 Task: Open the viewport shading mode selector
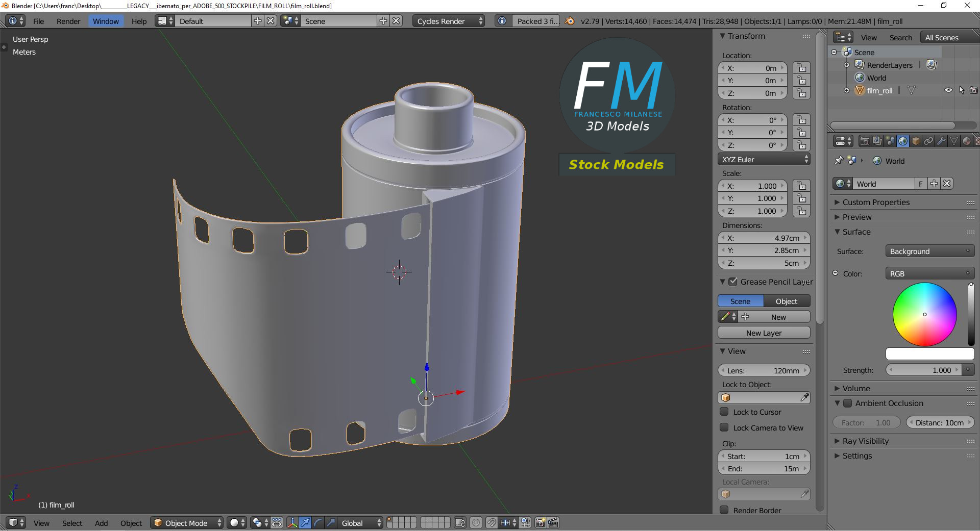(237, 523)
